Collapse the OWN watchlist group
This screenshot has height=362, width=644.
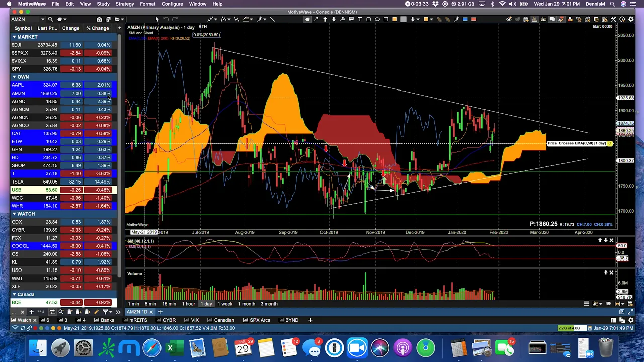click(14, 77)
